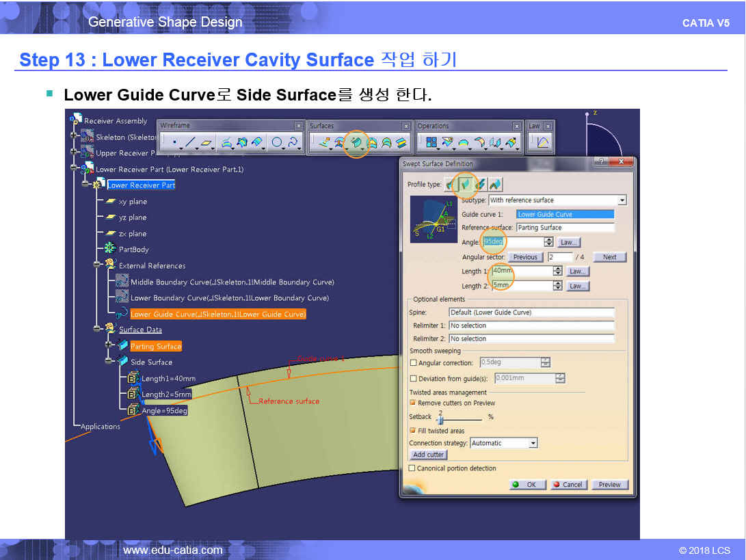Screen dimensions: 746x560
Task: Select xy plane in the tree
Action: click(x=133, y=202)
